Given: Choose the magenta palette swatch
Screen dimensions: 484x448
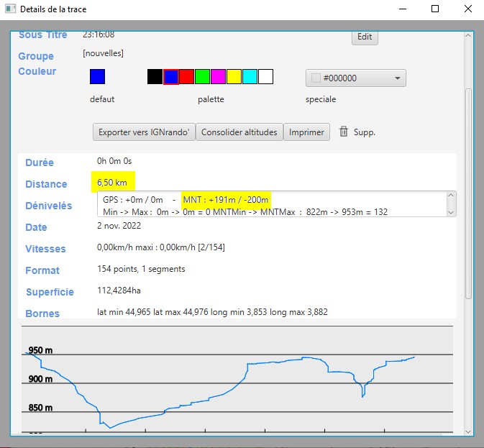Looking at the screenshot, I should coord(218,77).
